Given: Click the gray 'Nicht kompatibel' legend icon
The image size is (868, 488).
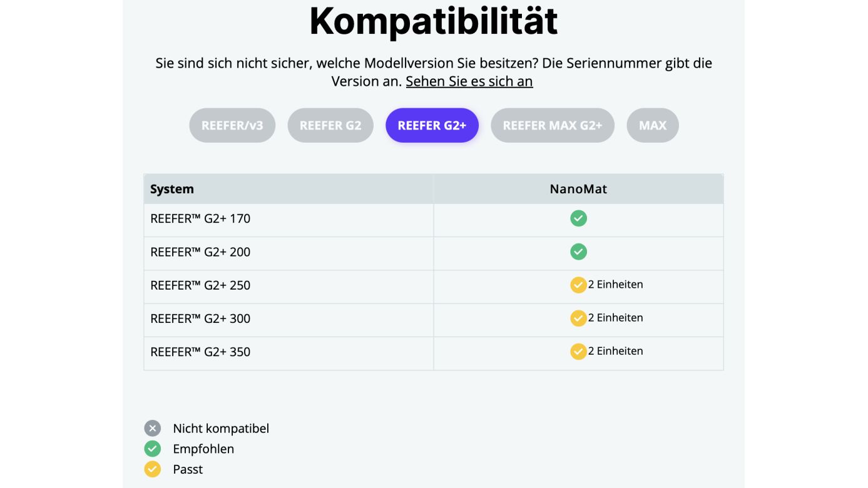Looking at the screenshot, I should (153, 428).
